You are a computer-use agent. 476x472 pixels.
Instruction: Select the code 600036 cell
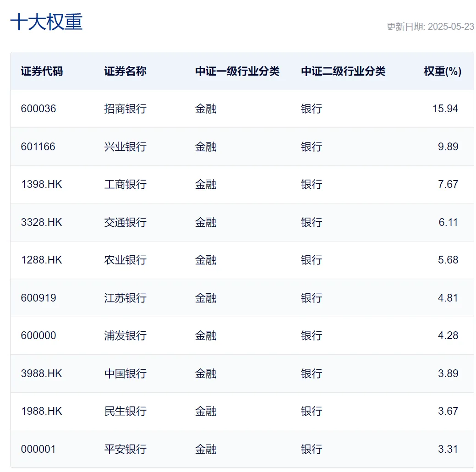[38, 109]
